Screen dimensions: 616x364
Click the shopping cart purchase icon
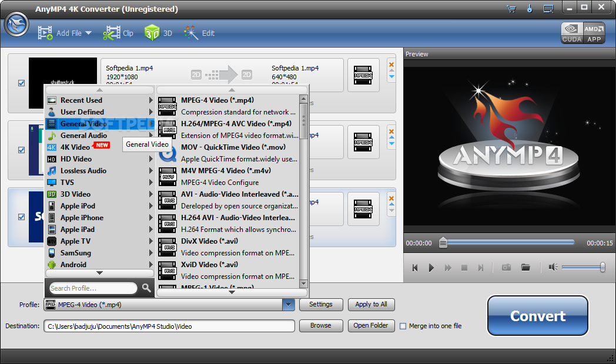pos(511,9)
